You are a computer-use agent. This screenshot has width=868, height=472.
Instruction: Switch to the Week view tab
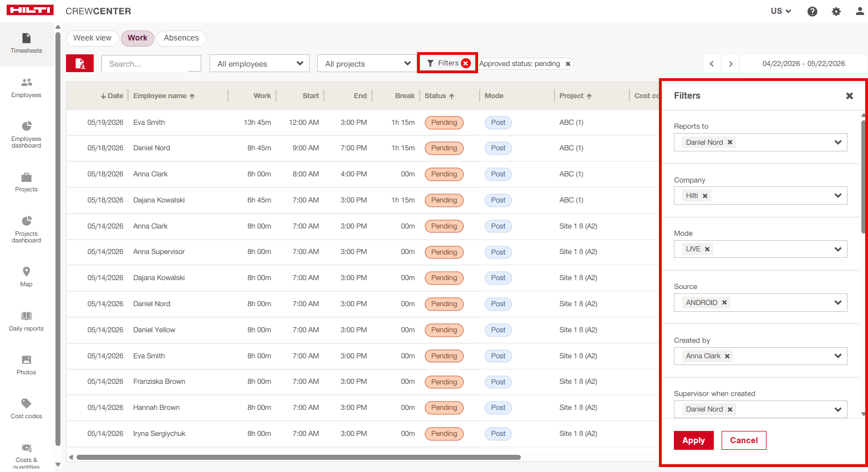tap(92, 38)
